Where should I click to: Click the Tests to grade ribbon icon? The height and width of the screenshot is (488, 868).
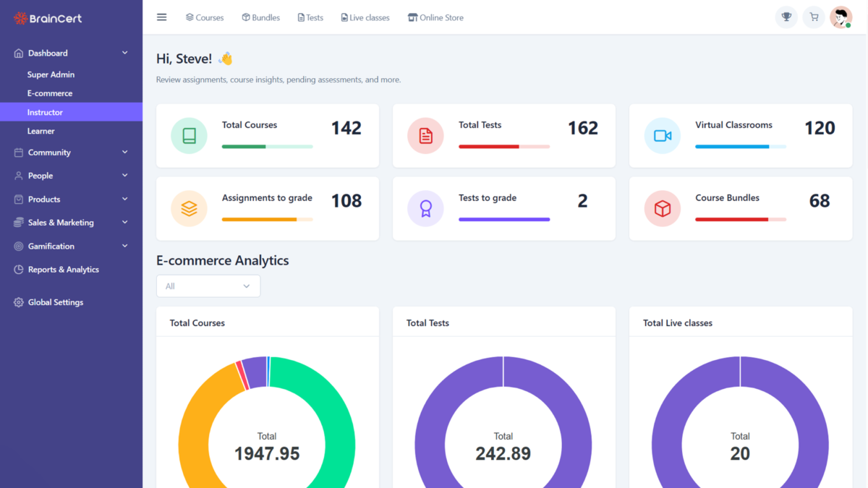(425, 209)
